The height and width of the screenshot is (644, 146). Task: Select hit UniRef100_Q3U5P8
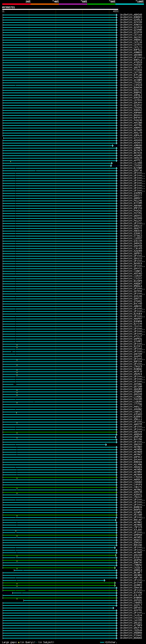(131, 193)
